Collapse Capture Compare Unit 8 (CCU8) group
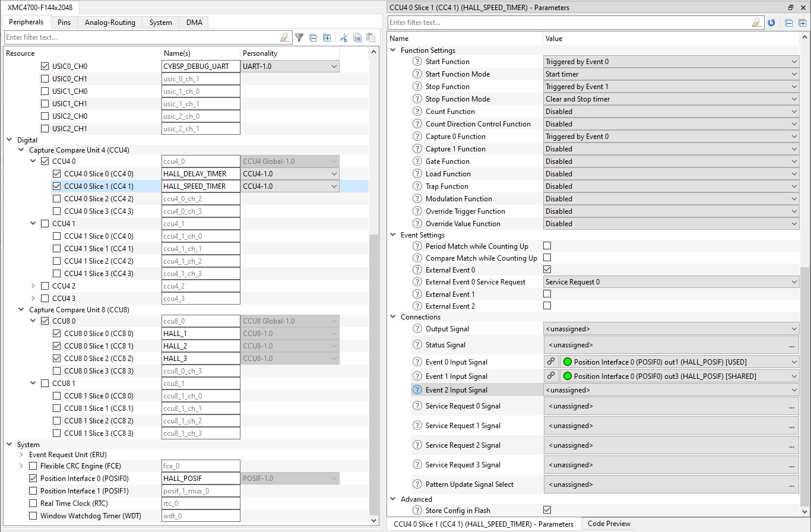 pos(21,310)
